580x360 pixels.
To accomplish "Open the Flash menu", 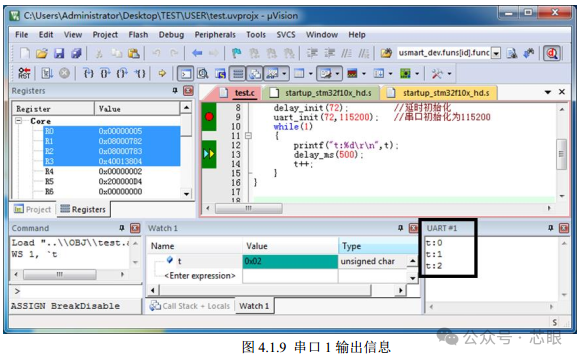I will click(x=138, y=35).
